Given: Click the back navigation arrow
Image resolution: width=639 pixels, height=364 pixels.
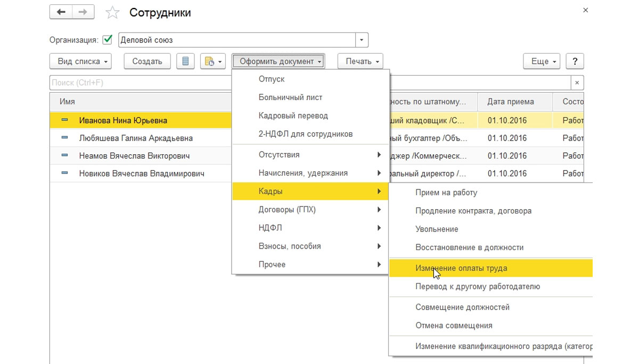Looking at the screenshot, I should [x=61, y=12].
